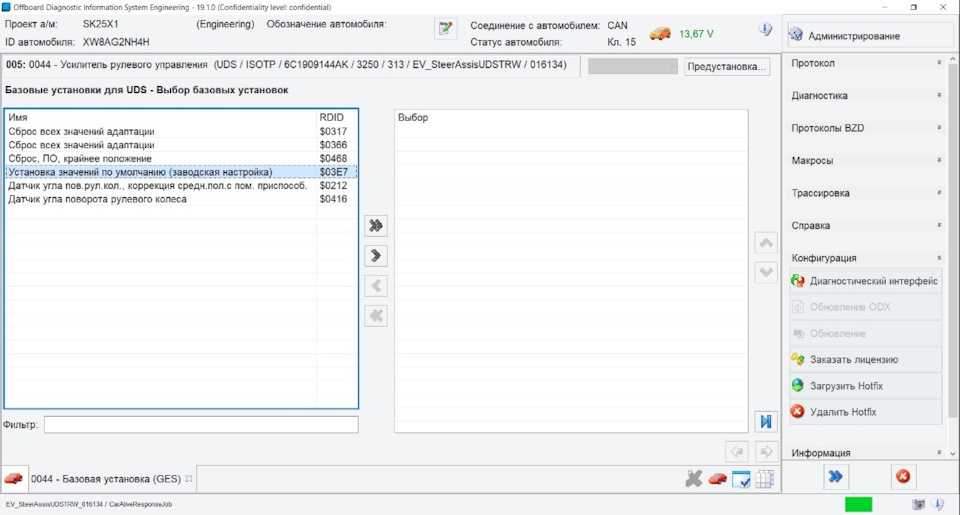Click the info icon in the status bar
Viewport: 960px width, 515px height.
(939, 504)
